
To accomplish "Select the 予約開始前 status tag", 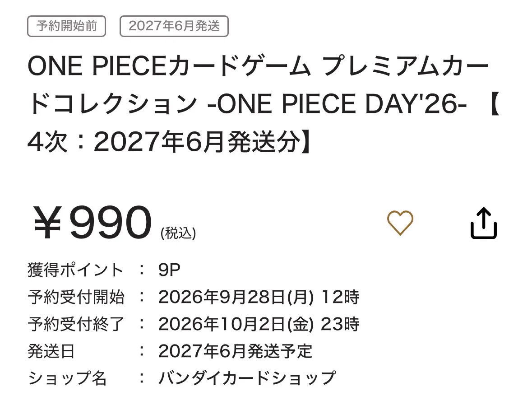I will (66, 26).
